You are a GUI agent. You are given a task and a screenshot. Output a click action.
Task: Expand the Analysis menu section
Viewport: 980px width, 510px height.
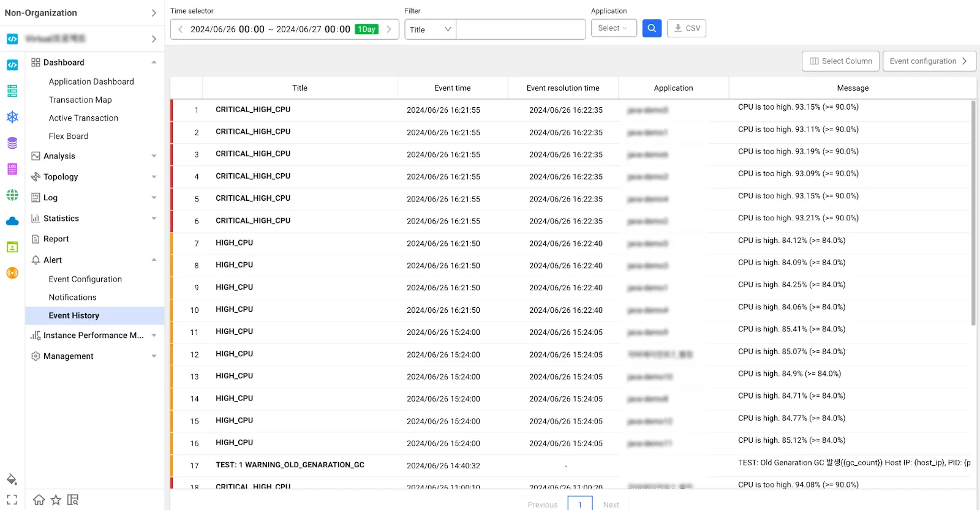click(x=154, y=156)
